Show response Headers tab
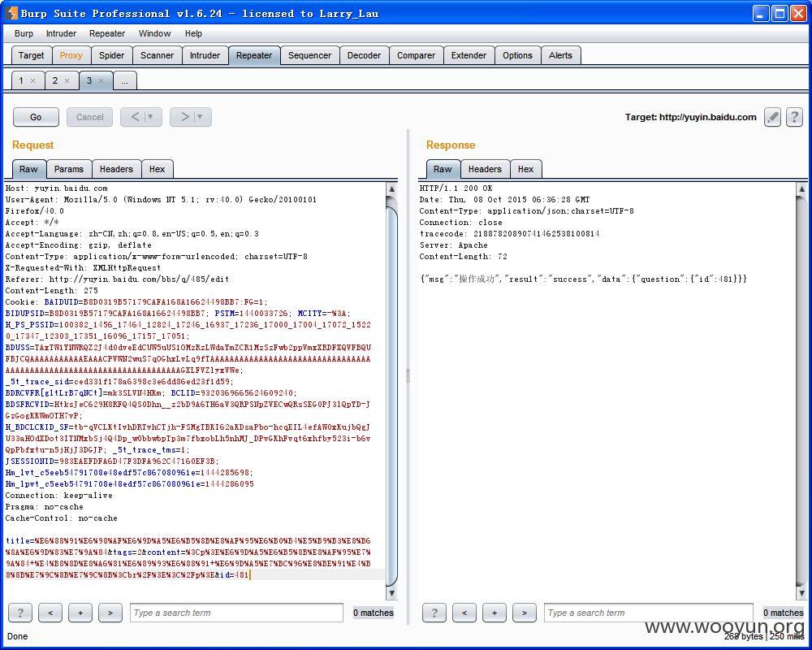Screen dimensions: 812x650 pyautogui.click(x=485, y=169)
